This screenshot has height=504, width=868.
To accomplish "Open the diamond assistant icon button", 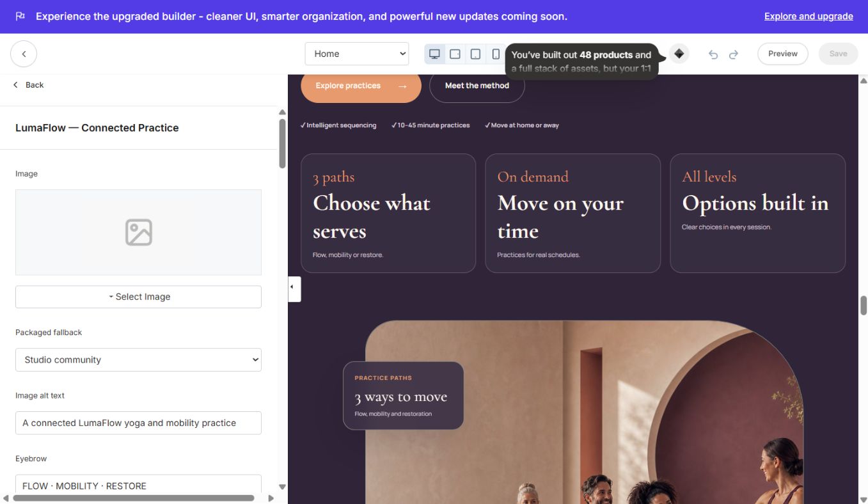I will (679, 54).
